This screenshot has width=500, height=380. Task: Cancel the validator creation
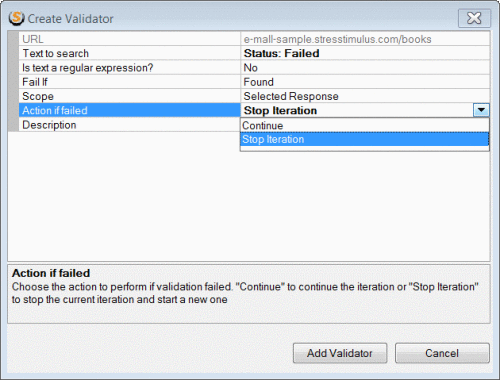pos(442,353)
